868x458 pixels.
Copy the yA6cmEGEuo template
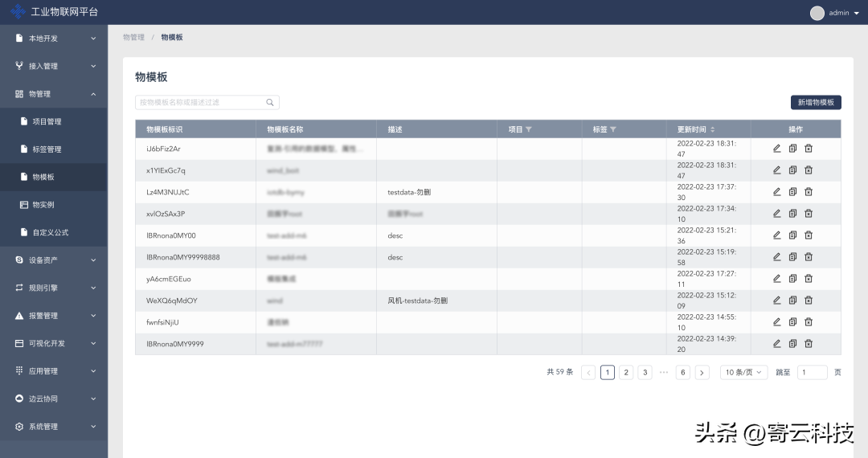792,278
